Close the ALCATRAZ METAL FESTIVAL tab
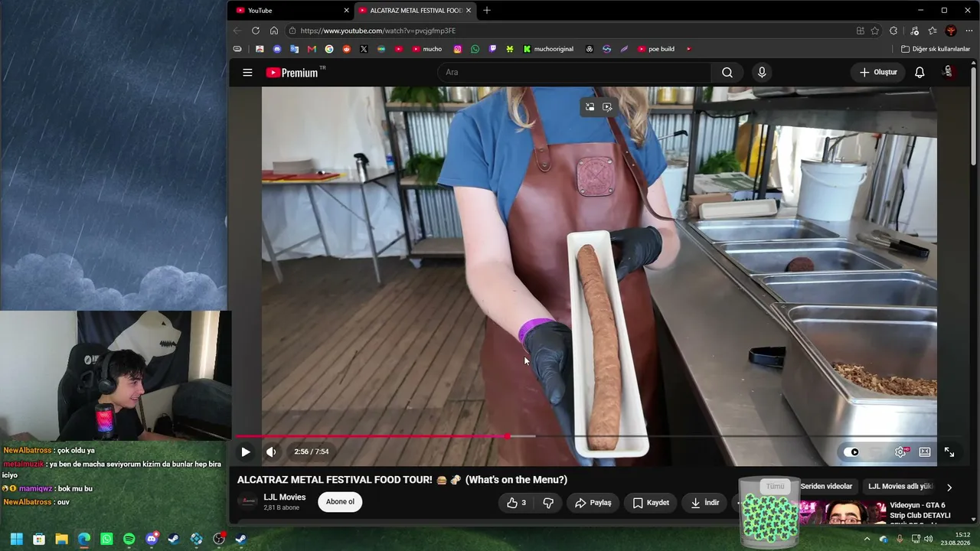Viewport: 980px width, 551px height. tap(469, 11)
